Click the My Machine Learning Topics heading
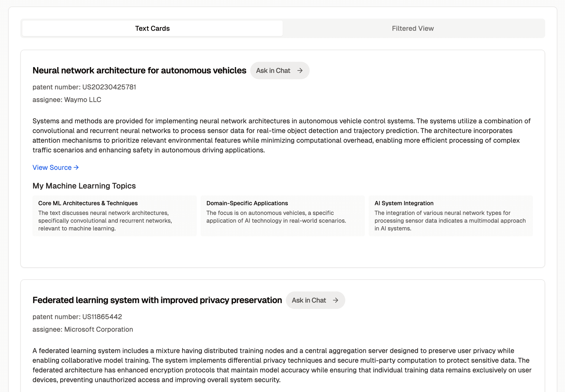The width and height of the screenshot is (565, 392). pos(84,186)
